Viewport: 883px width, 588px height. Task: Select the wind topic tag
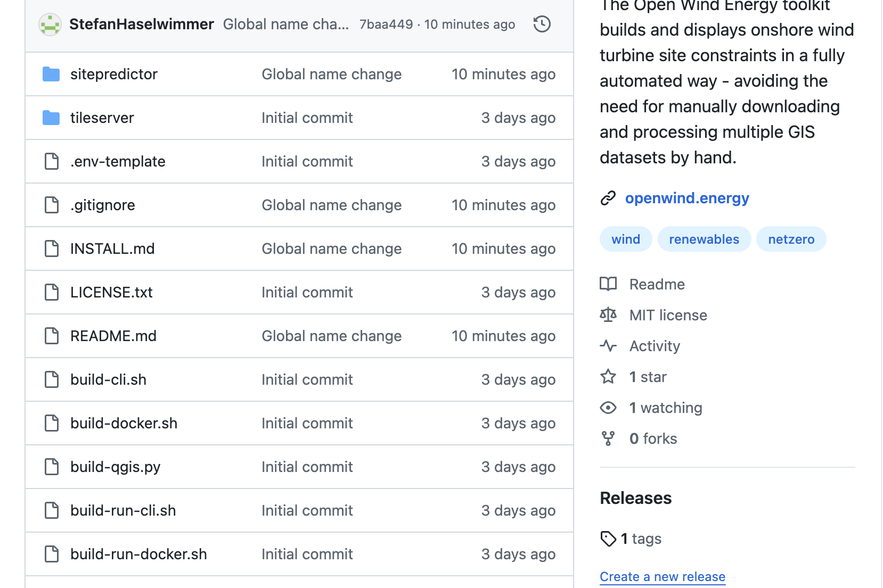(625, 239)
